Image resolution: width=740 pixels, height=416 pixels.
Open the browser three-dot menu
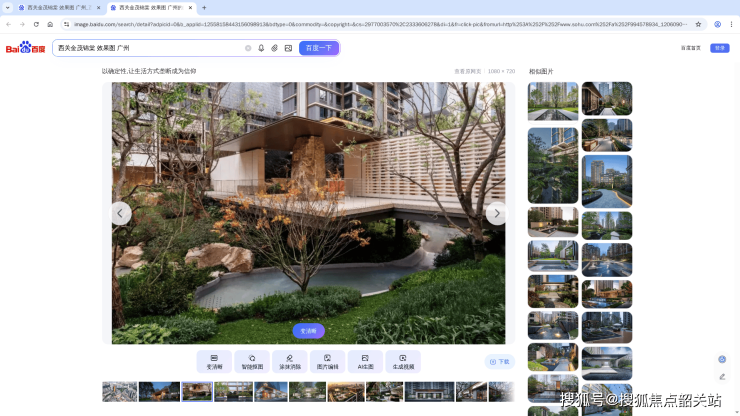[732, 24]
